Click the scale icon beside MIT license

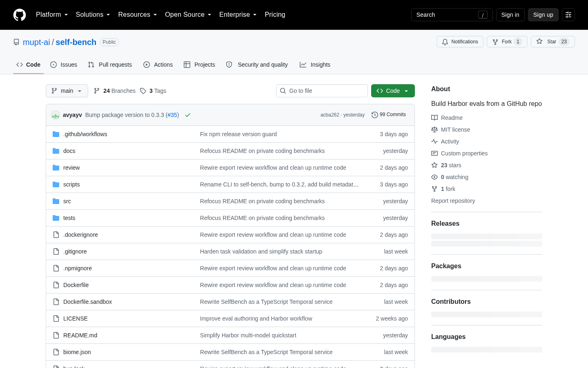click(x=434, y=130)
